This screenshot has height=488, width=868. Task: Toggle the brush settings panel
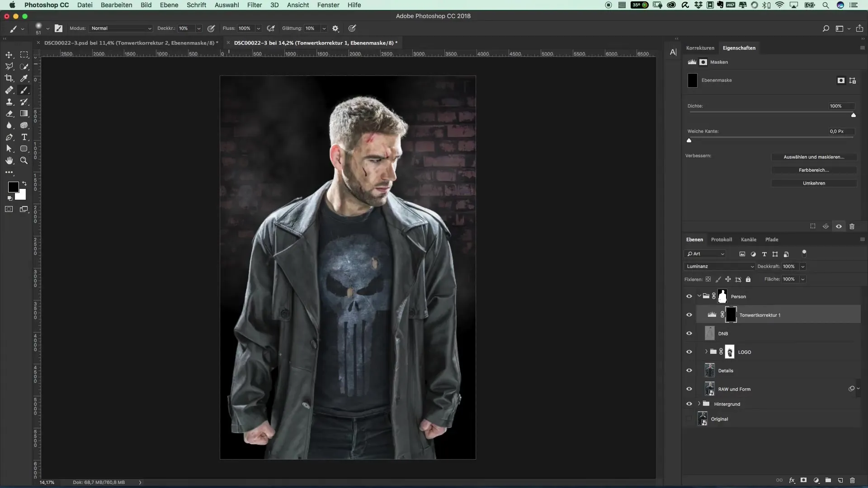(x=59, y=28)
